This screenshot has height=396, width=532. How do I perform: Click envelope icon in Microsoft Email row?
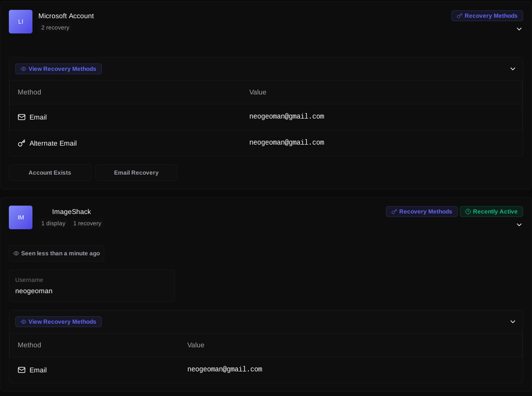click(x=22, y=117)
